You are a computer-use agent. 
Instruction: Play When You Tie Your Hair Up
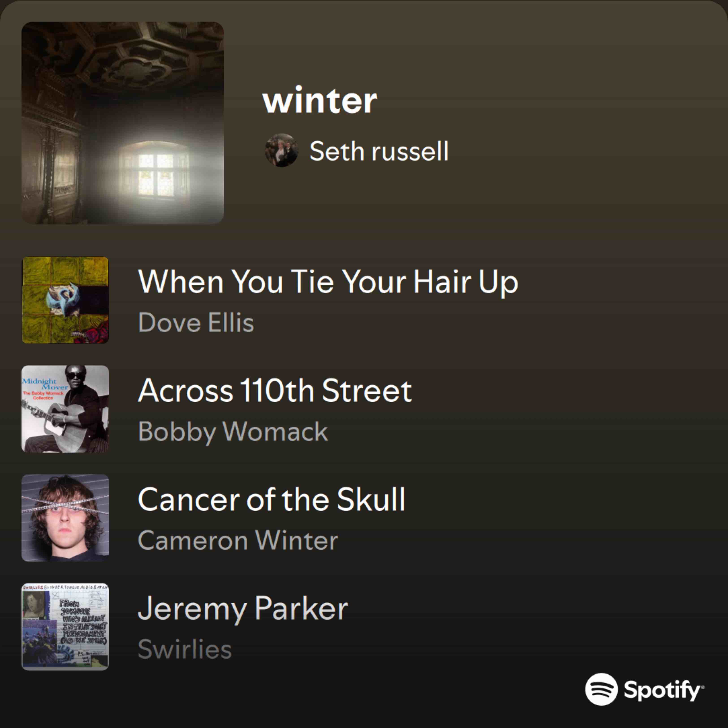[x=328, y=282]
